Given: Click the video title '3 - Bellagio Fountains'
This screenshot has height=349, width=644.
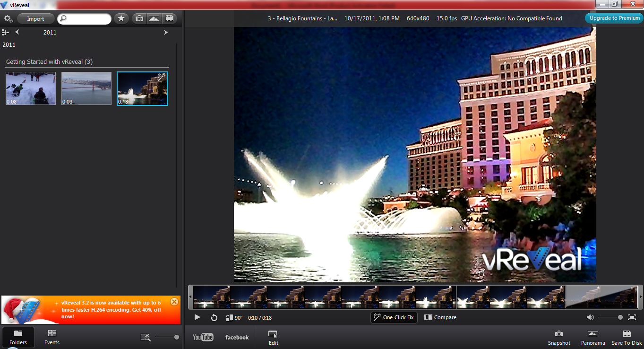Looking at the screenshot, I should (x=302, y=18).
